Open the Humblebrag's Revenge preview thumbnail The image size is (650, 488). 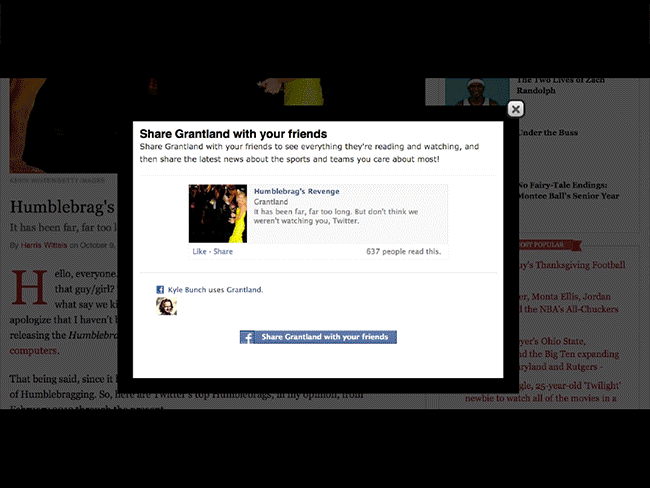[218, 213]
